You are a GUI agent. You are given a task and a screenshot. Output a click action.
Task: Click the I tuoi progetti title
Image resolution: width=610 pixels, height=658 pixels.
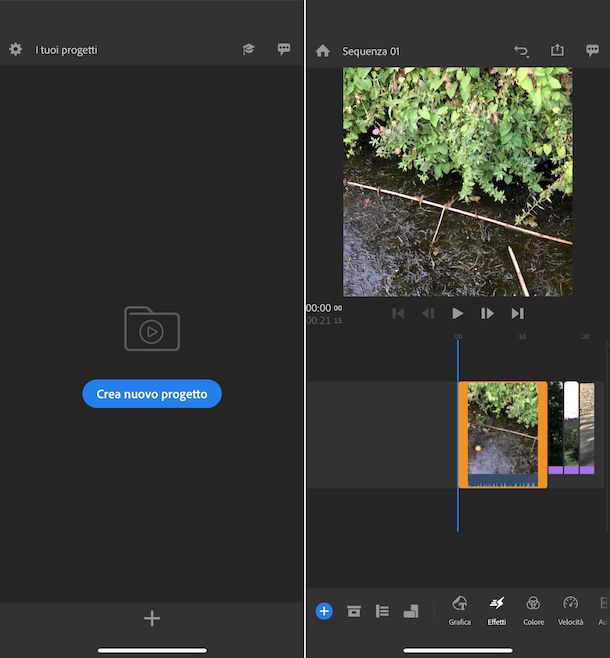(x=66, y=50)
